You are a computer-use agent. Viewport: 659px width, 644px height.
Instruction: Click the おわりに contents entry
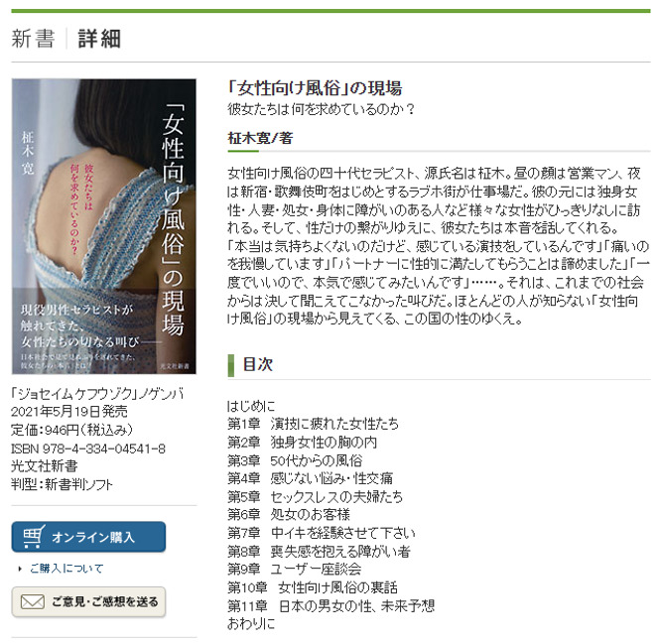[251, 624]
